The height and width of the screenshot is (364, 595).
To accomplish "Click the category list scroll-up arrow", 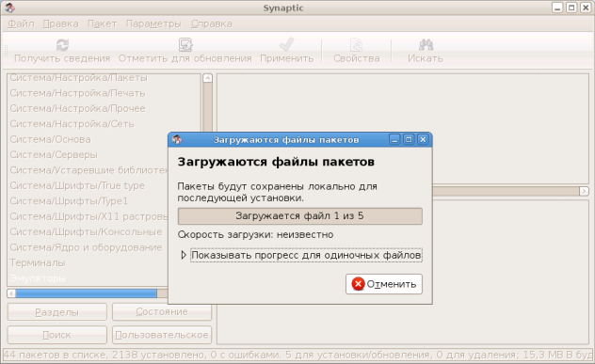I will [207, 78].
